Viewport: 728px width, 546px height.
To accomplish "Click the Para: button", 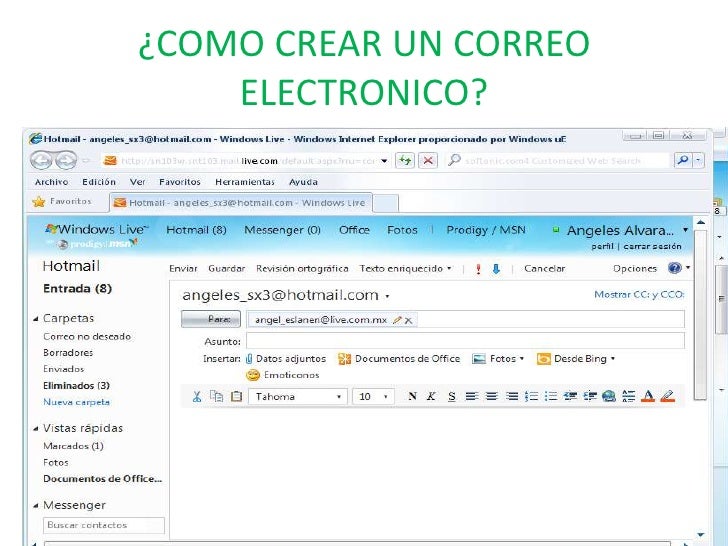I will [x=211, y=319].
